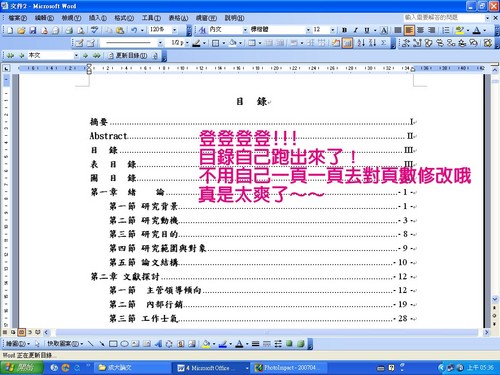
Task: Click the 第二節 研究動機 entry in the contents
Action: click(x=263, y=220)
